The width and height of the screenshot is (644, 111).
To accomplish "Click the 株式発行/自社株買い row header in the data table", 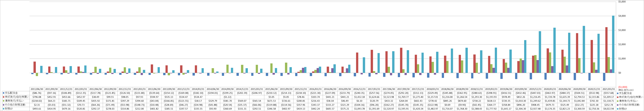I will [16, 97].
